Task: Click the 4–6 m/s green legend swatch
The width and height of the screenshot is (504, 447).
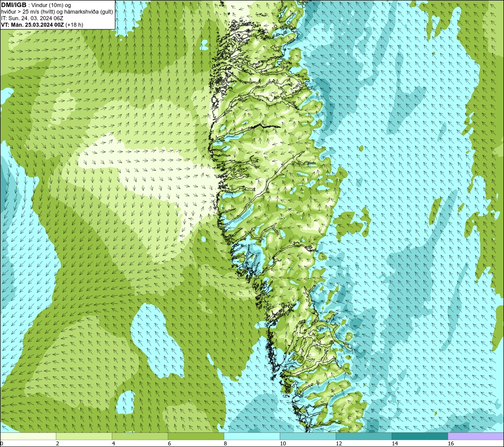Action: pos(140,436)
